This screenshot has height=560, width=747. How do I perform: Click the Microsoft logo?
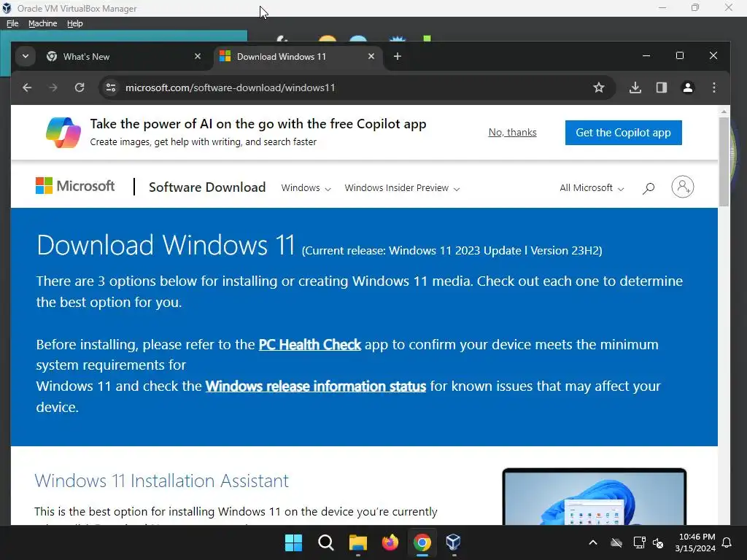(x=75, y=186)
